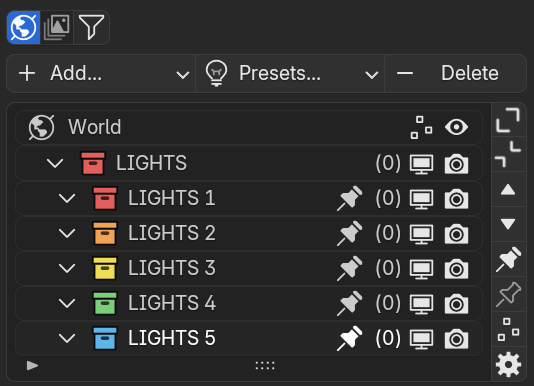Screen dimensions: 534x386
Task: Open the gear settings icon
Action: click(508, 365)
